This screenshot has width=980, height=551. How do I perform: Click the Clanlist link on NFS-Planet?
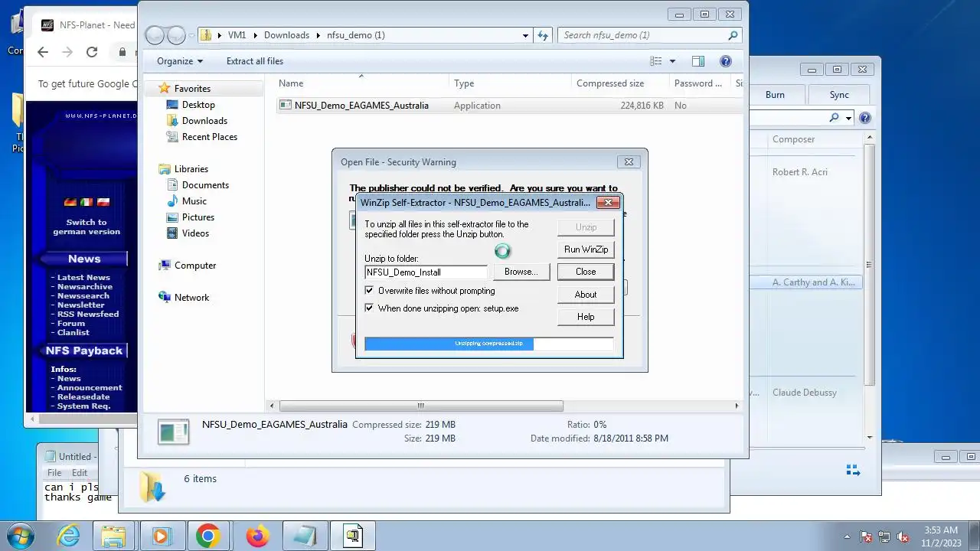pyautogui.click(x=73, y=333)
